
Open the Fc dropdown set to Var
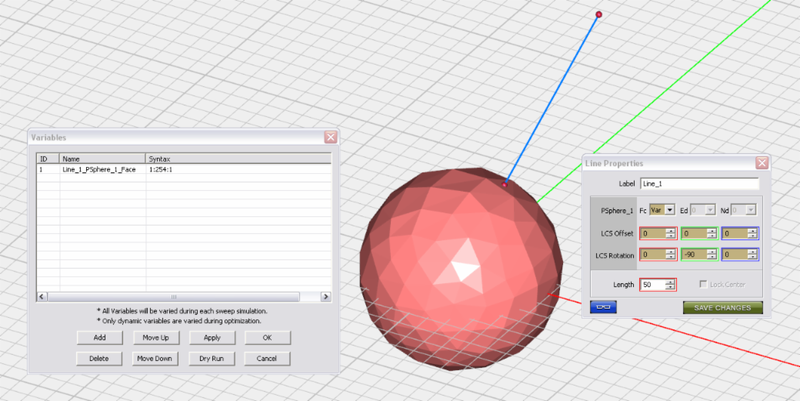(x=669, y=210)
